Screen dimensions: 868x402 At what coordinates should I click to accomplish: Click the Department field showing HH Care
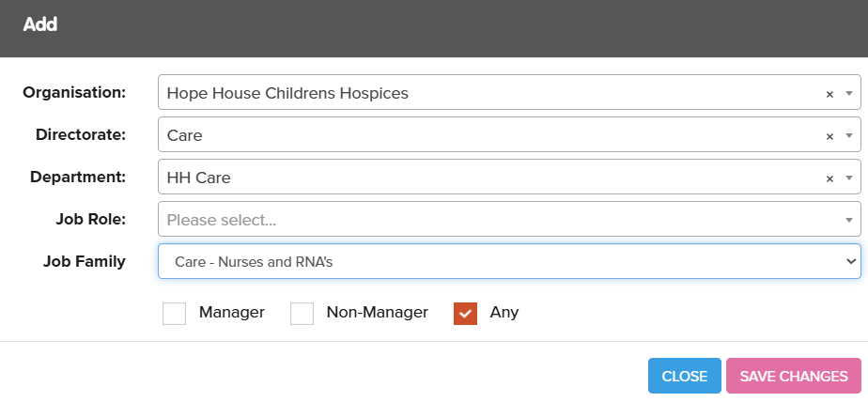[488, 178]
